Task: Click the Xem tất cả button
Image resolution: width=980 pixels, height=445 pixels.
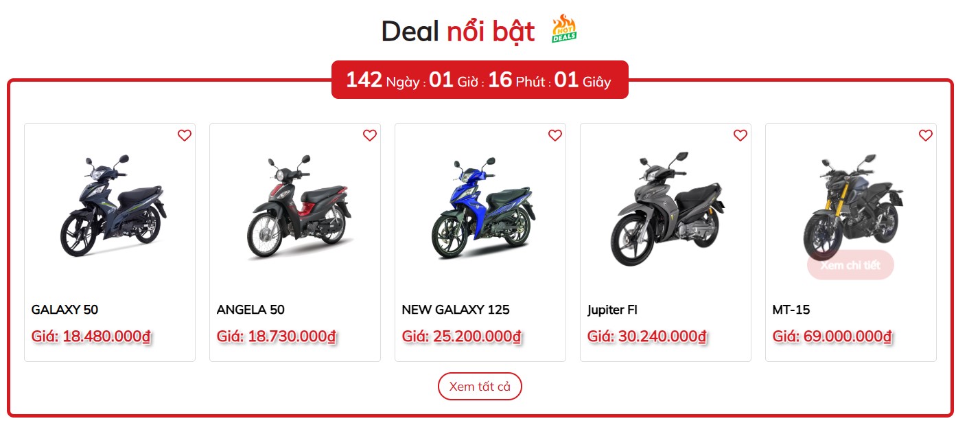Action: point(480,387)
